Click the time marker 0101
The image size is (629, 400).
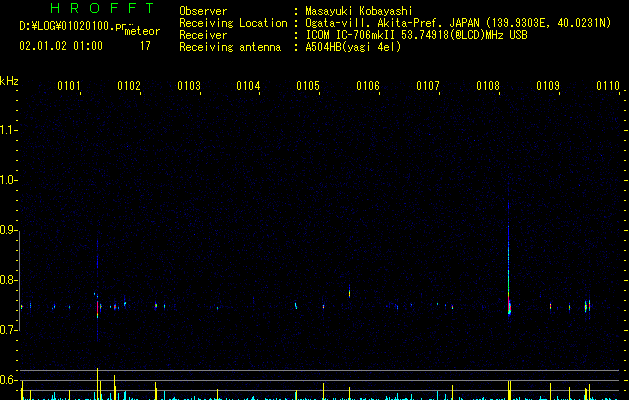click(x=69, y=86)
